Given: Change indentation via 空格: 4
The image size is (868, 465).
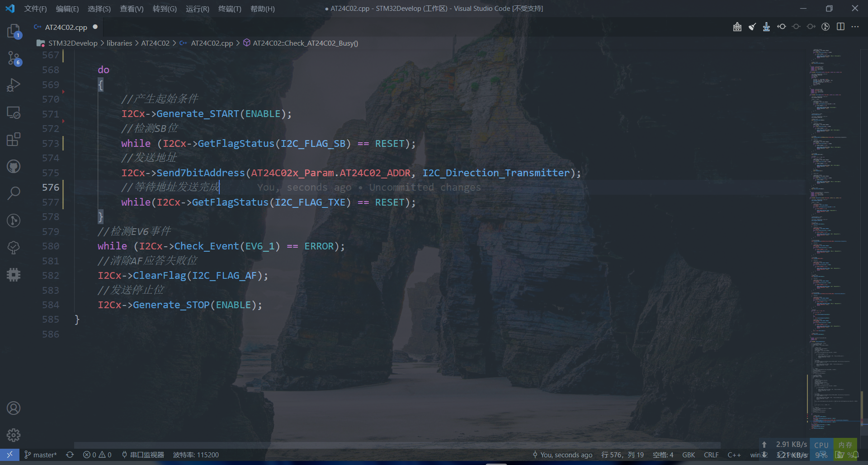Looking at the screenshot, I should 663,455.
